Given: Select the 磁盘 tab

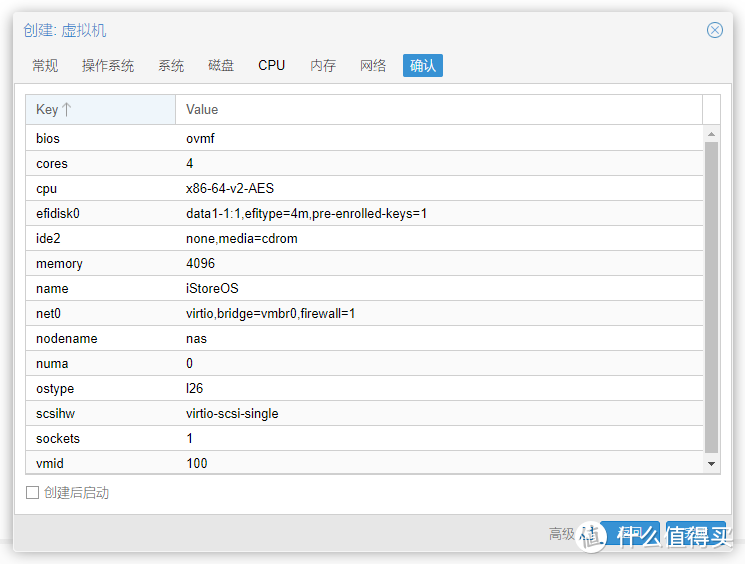Looking at the screenshot, I should (x=221, y=66).
